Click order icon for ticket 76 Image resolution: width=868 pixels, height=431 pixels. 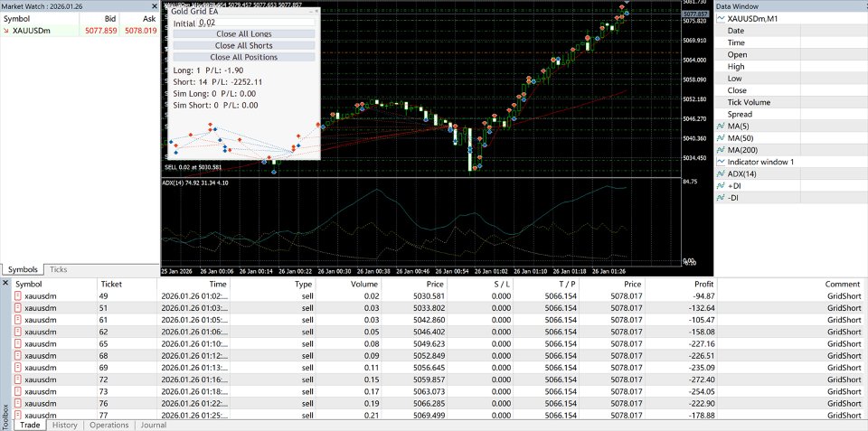coord(18,403)
